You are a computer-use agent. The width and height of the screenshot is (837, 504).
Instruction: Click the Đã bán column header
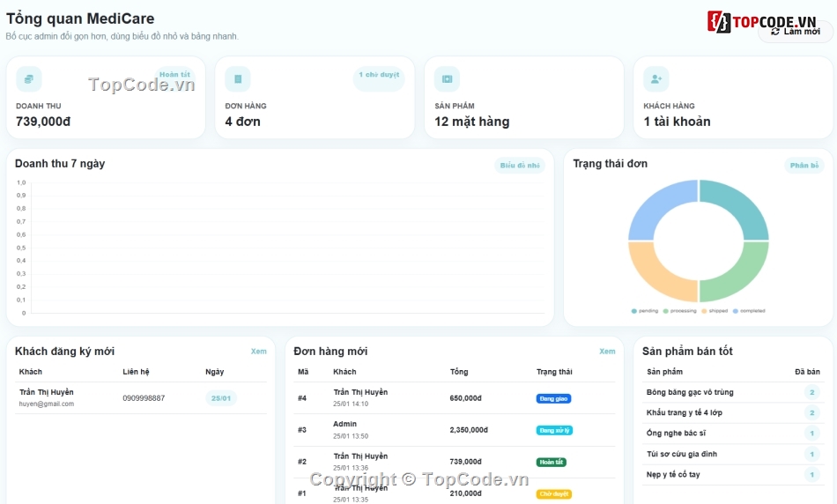pos(807,372)
